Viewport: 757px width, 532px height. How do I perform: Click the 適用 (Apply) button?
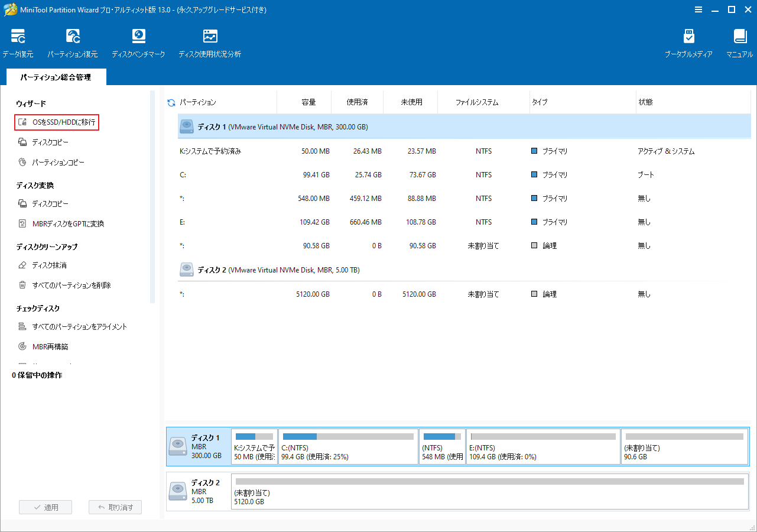[x=45, y=507]
